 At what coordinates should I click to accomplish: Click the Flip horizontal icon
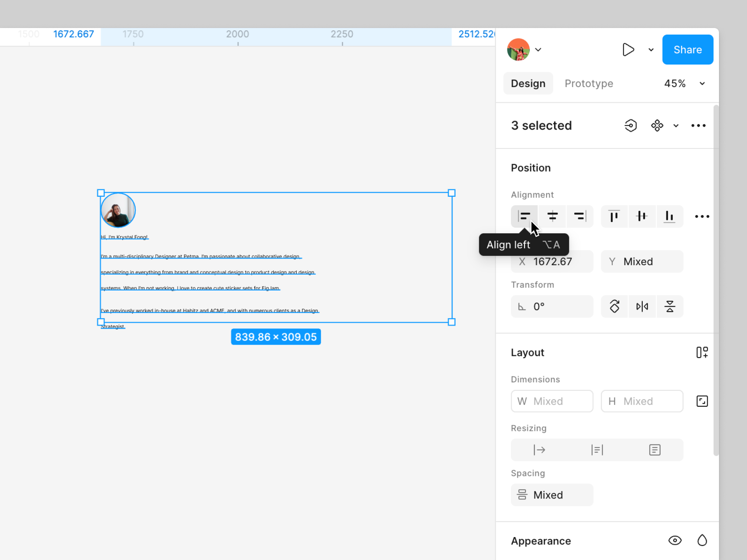642,306
